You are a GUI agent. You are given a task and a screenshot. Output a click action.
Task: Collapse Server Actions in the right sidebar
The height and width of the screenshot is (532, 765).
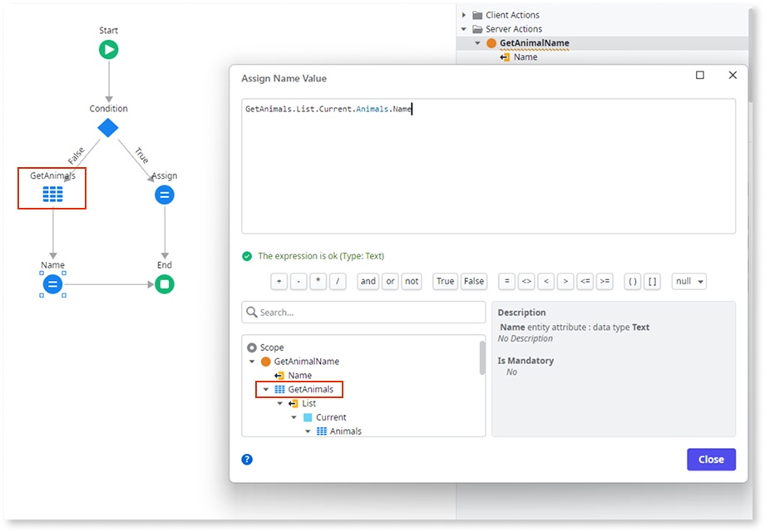coord(462,28)
